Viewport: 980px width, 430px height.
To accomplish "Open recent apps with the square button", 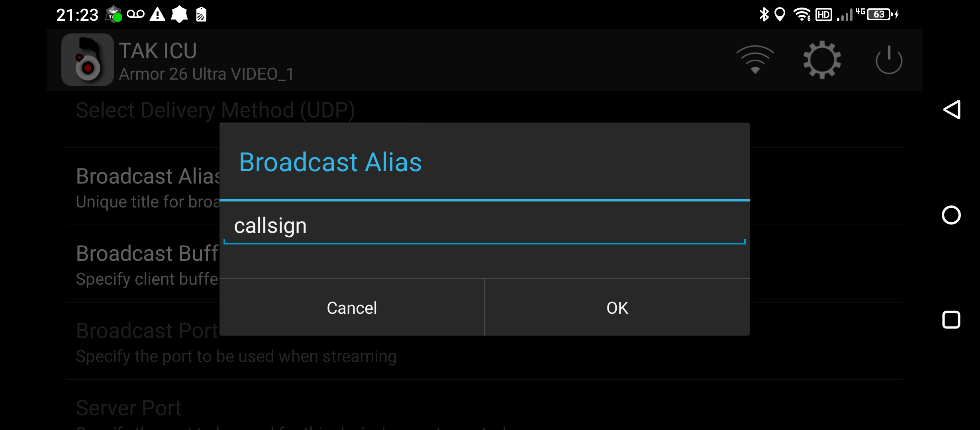I will coord(951,320).
